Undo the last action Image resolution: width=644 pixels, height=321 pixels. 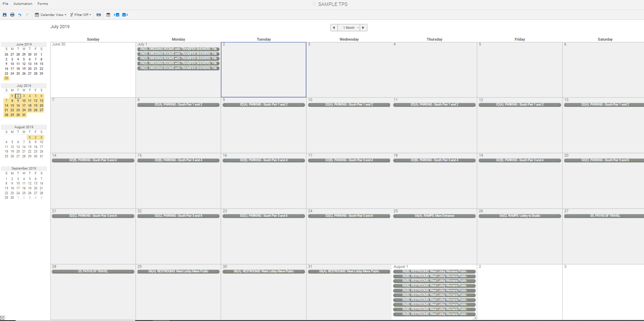click(x=20, y=15)
